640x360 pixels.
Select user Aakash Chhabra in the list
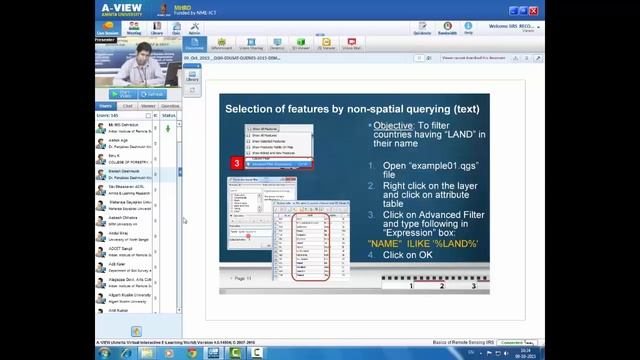tap(124, 221)
